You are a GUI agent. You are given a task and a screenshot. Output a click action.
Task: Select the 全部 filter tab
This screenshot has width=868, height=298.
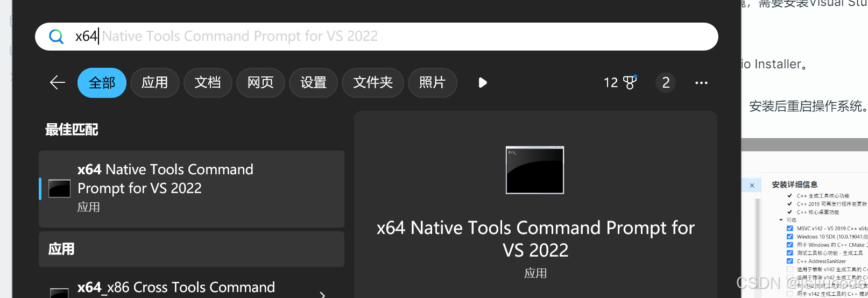tap(102, 83)
